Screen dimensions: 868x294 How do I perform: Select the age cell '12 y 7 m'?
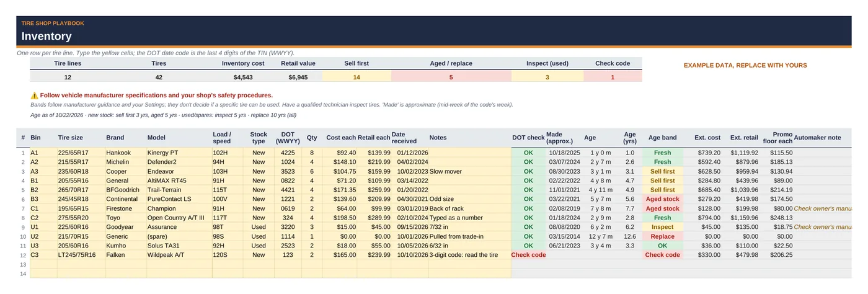601,236
